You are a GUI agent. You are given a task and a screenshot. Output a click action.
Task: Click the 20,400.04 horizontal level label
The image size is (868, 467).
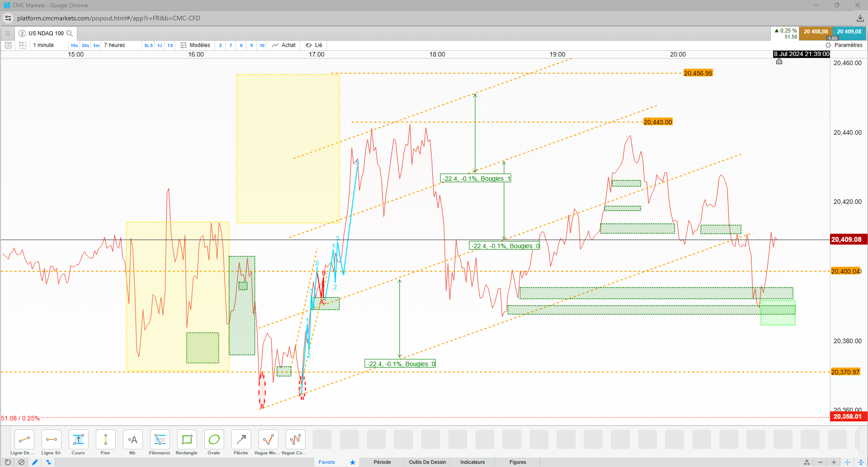coord(845,271)
